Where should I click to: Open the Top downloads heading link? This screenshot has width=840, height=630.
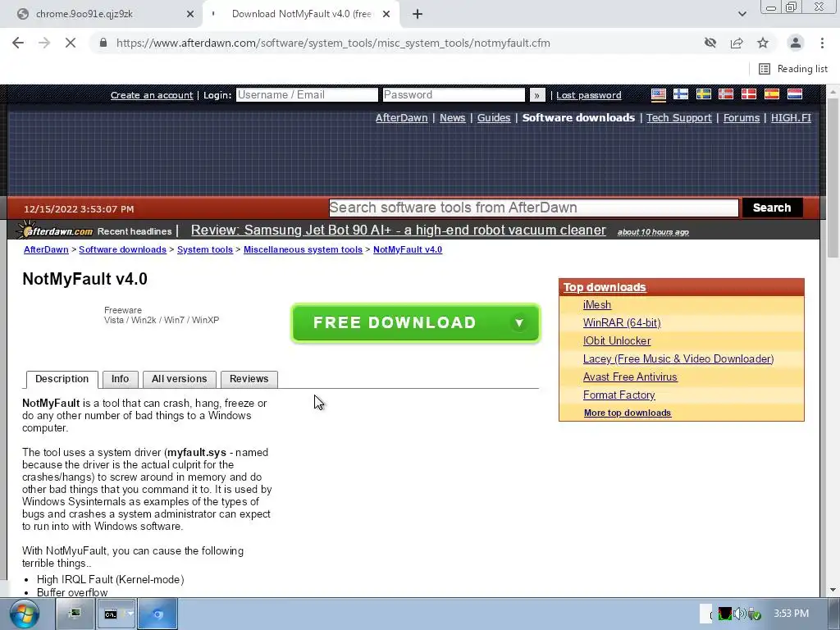(x=605, y=287)
